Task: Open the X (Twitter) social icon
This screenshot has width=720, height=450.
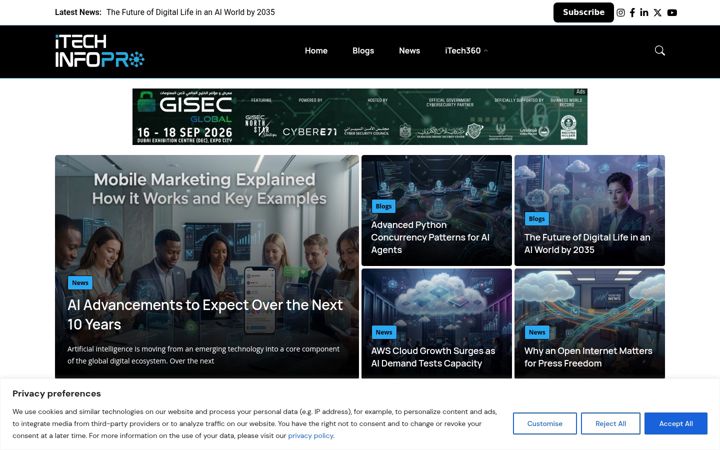Action: pos(658,12)
